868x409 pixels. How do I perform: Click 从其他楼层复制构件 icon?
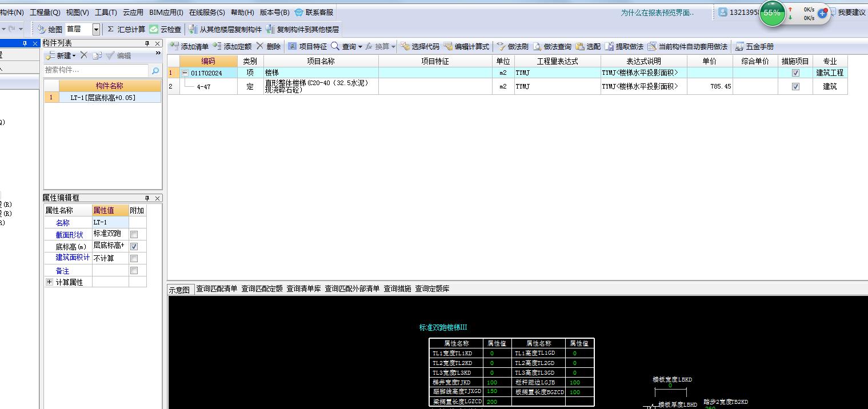click(x=194, y=29)
